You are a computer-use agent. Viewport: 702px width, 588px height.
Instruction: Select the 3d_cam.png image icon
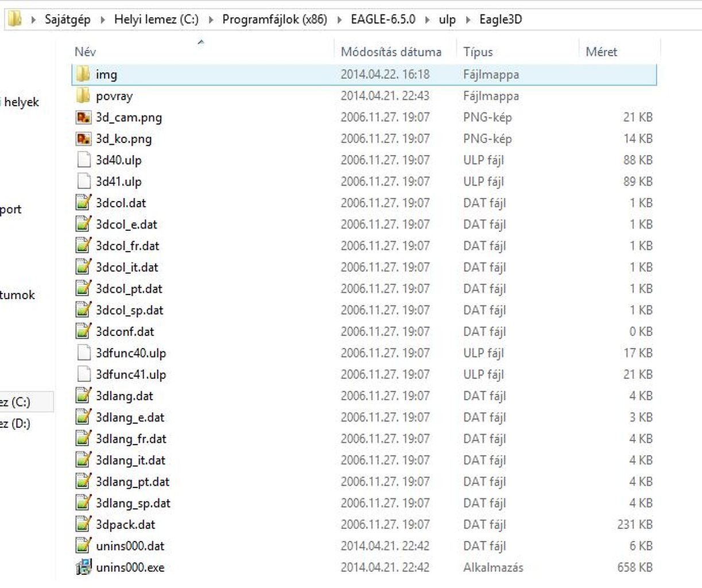pos(83,117)
